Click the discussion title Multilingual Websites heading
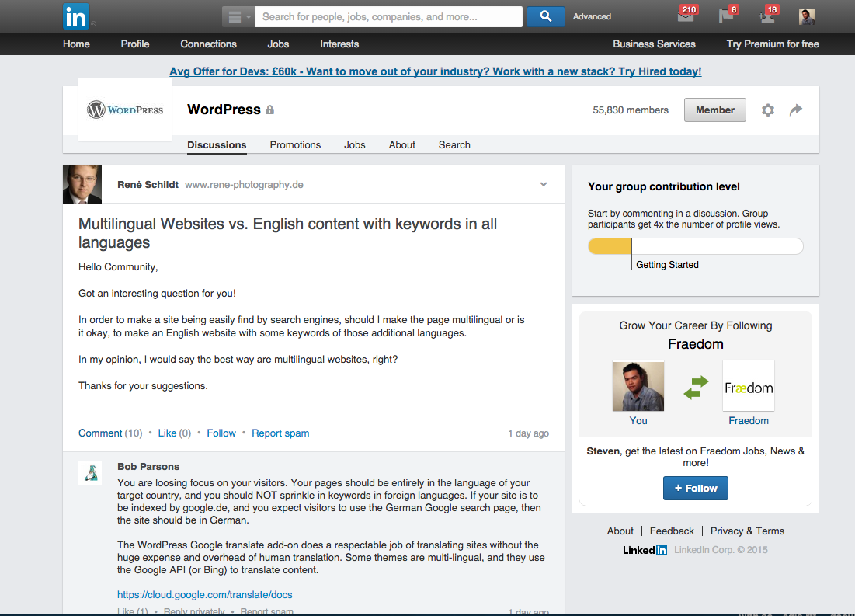Image resolution: width=855 pixels, height=616 pixels. [x=287, y=233]
